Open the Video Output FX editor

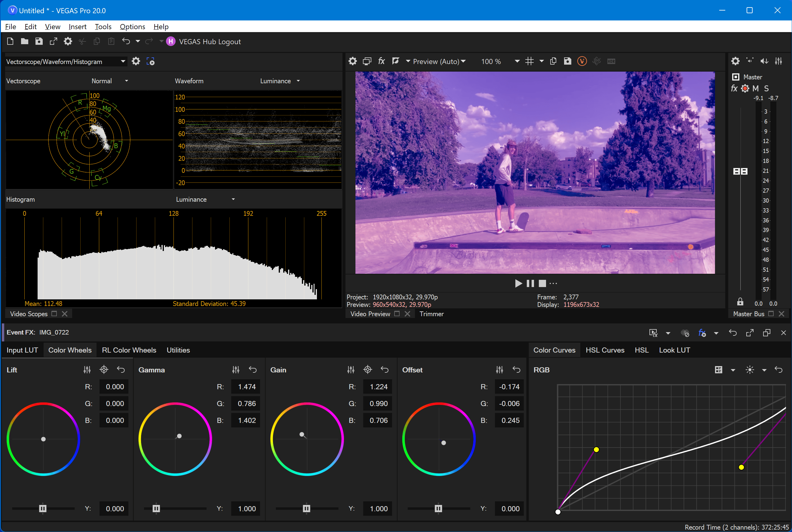[x=381, y=61]
